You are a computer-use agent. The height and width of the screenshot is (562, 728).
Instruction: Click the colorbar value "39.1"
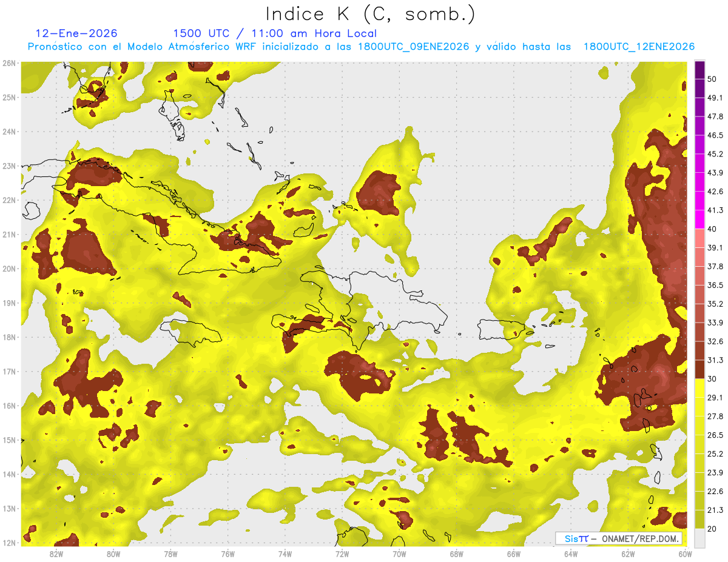point(715,248)
